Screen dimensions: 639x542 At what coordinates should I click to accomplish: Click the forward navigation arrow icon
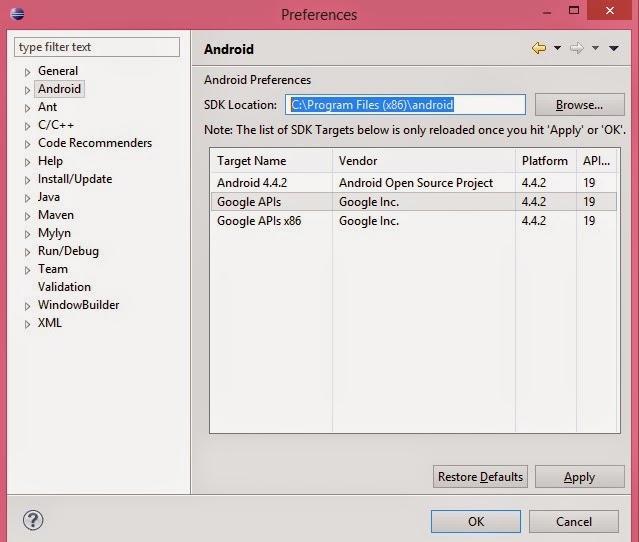coord(577,48)
